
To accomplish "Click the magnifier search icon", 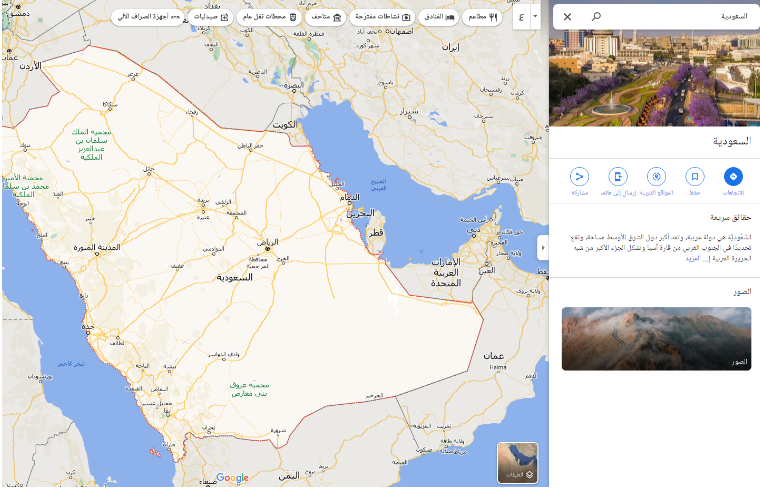I will [x=596, y=16].
